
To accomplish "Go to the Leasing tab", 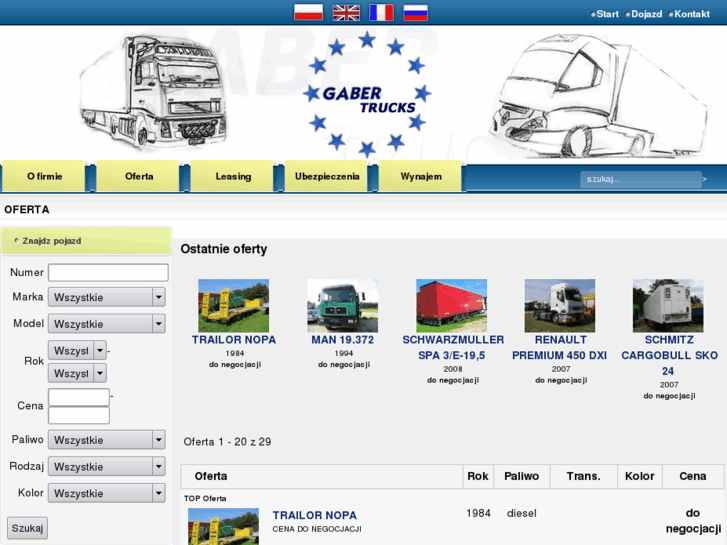I will pyautogui.click(x=233, y=176).
